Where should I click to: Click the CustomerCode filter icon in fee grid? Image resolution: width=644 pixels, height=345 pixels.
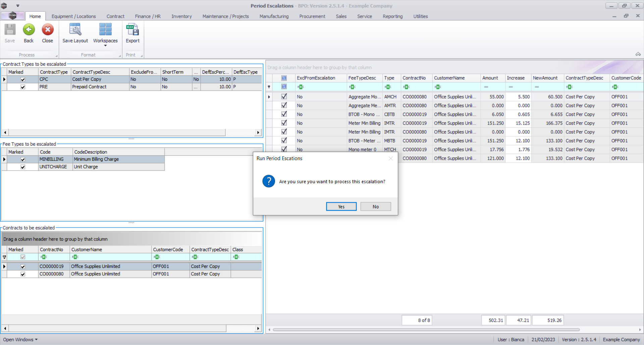click(x=615, y=87)
